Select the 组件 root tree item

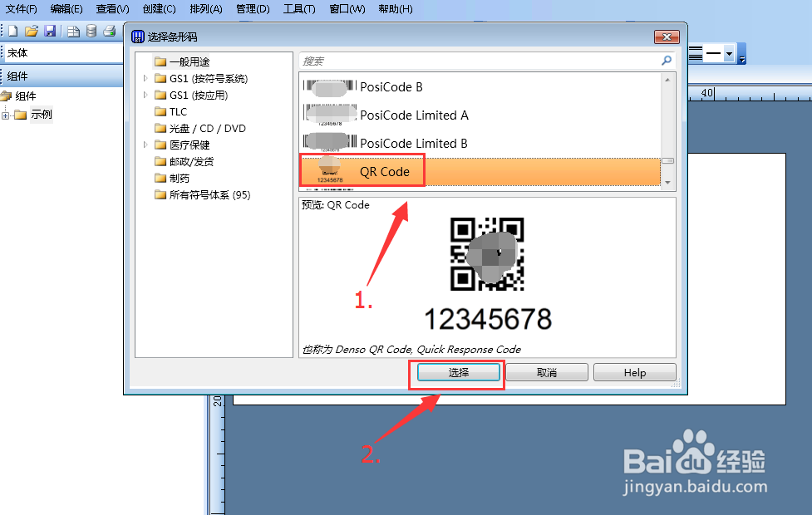tap(18, 96)
